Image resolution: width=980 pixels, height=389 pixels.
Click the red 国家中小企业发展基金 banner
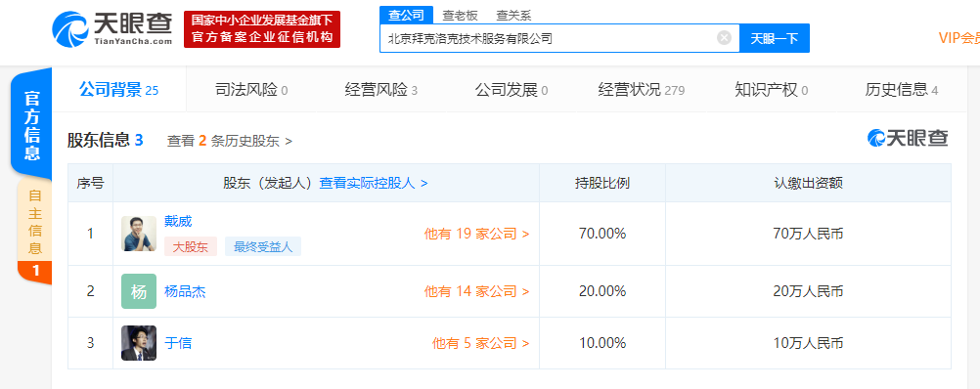click(262, 29)
